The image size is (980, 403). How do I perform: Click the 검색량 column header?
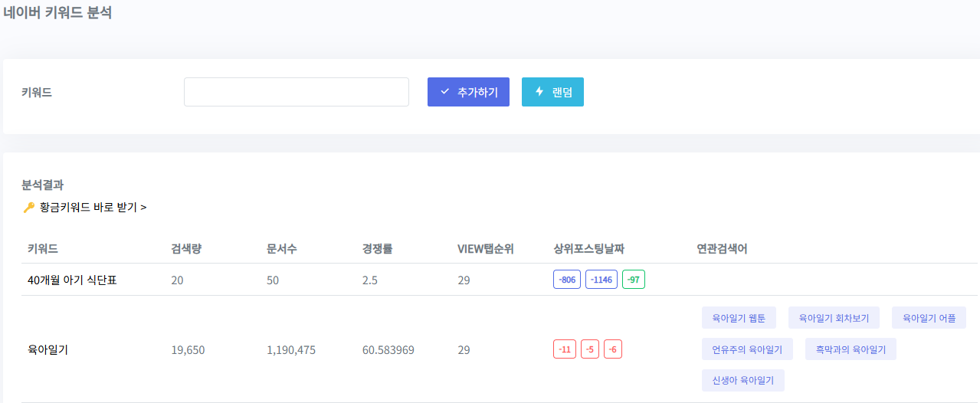(186, 249)
